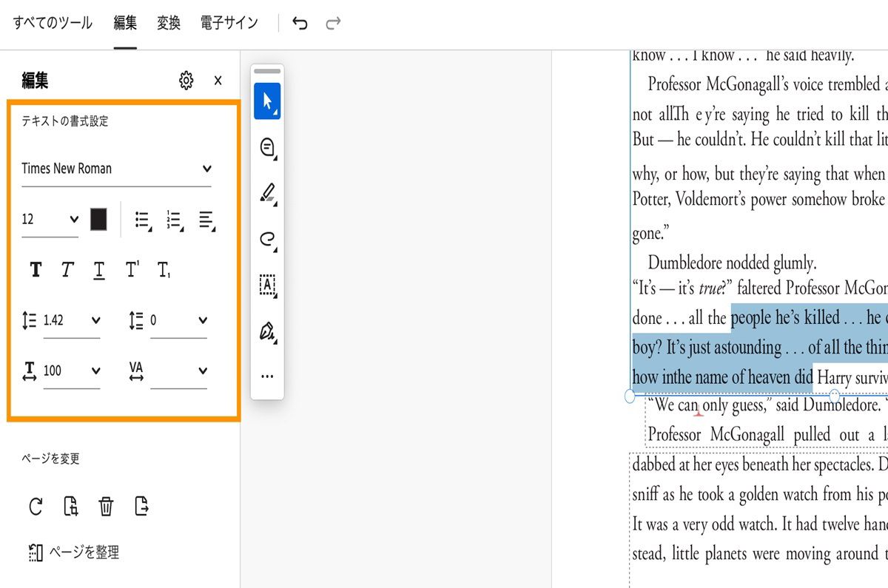Rotate page with the rotate icon
The width and height of the screenshot is (888, 588).
(36, 507)
